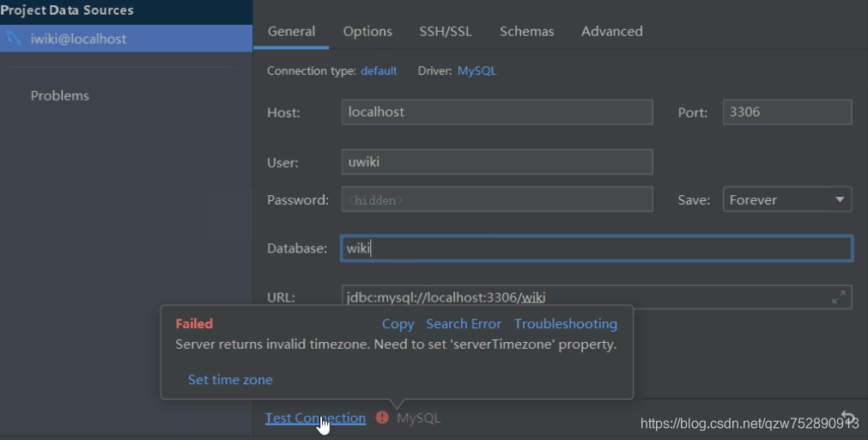Click the Search Error link
The width and height of the screenshot is (868, 440).
pos(464,324)
